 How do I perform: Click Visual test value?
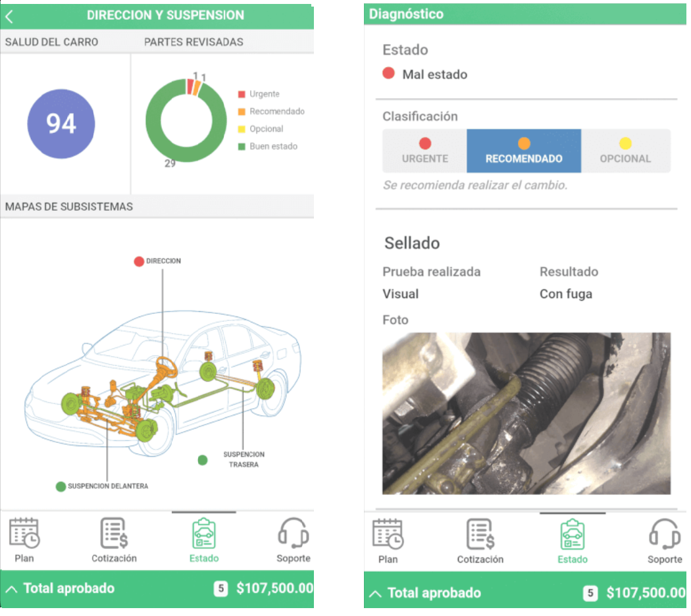click(x=401, y=294)
